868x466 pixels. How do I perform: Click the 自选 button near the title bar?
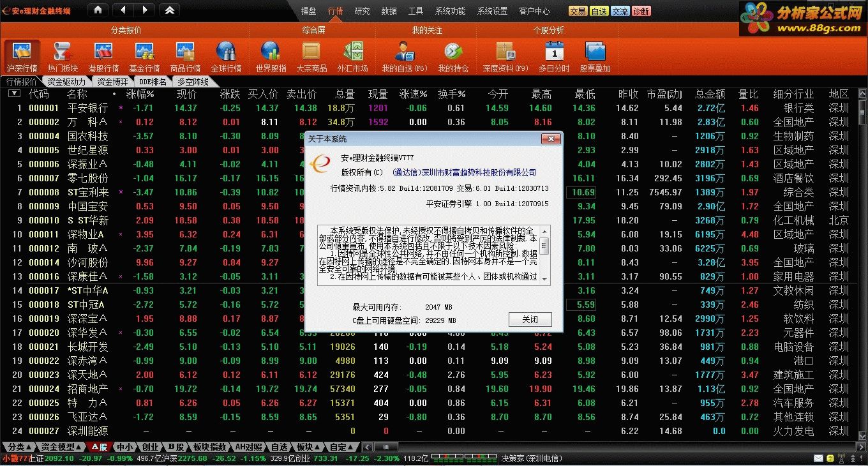click(599, 11)
